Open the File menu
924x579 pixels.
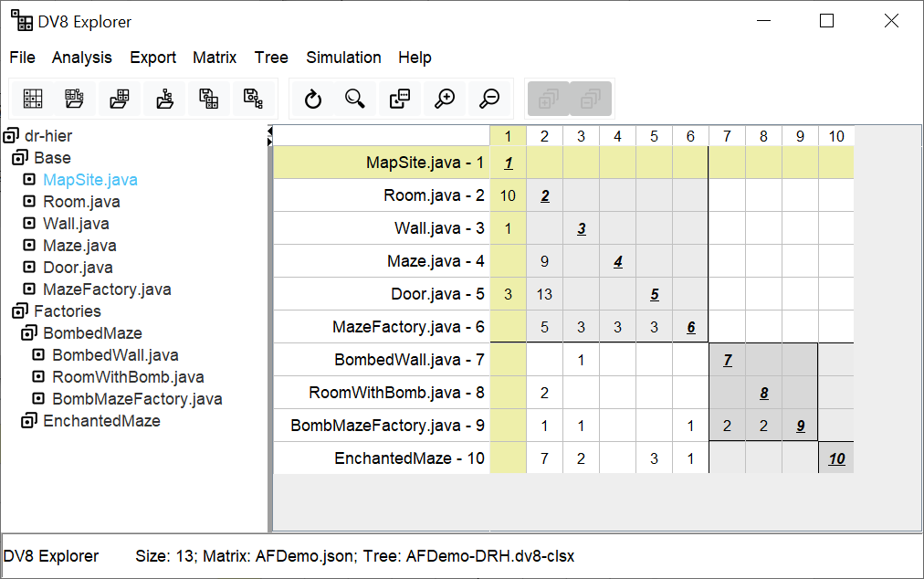[23, 58]
